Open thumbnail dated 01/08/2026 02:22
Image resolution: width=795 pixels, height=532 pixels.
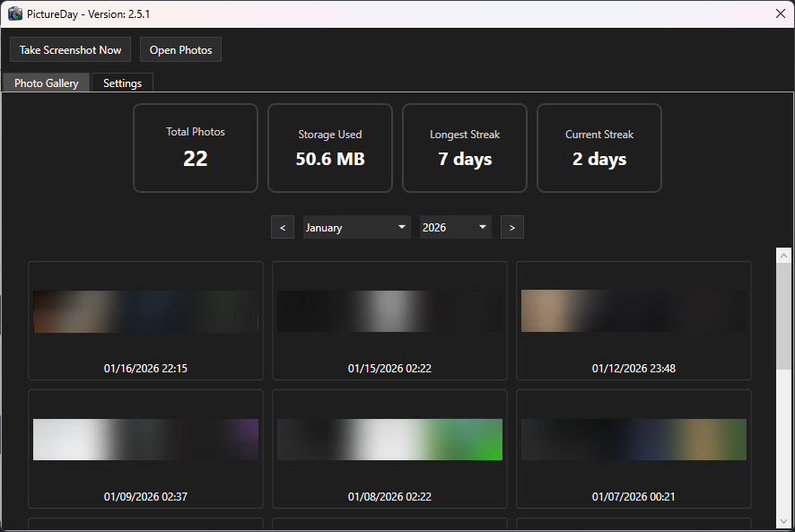click(389, 440)
